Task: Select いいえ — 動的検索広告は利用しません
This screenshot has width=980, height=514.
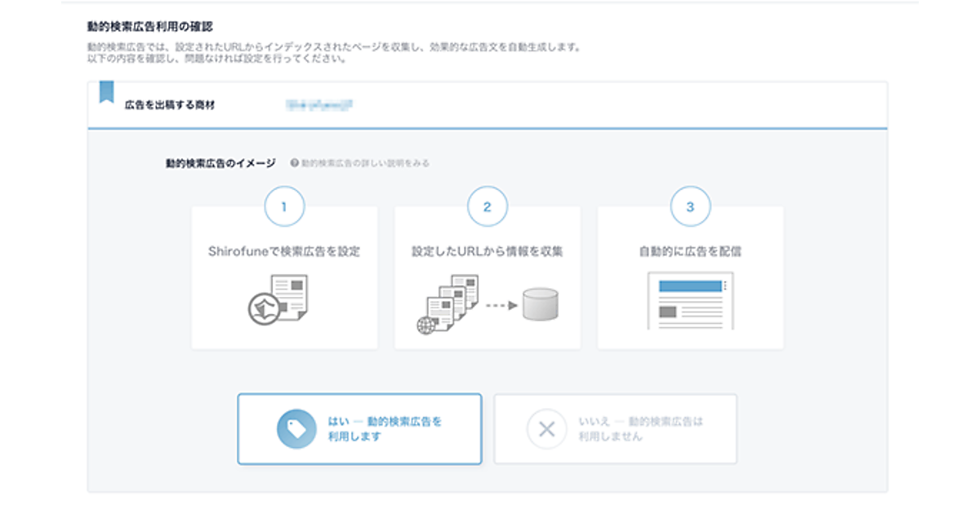Action: [x=615, y=429]
